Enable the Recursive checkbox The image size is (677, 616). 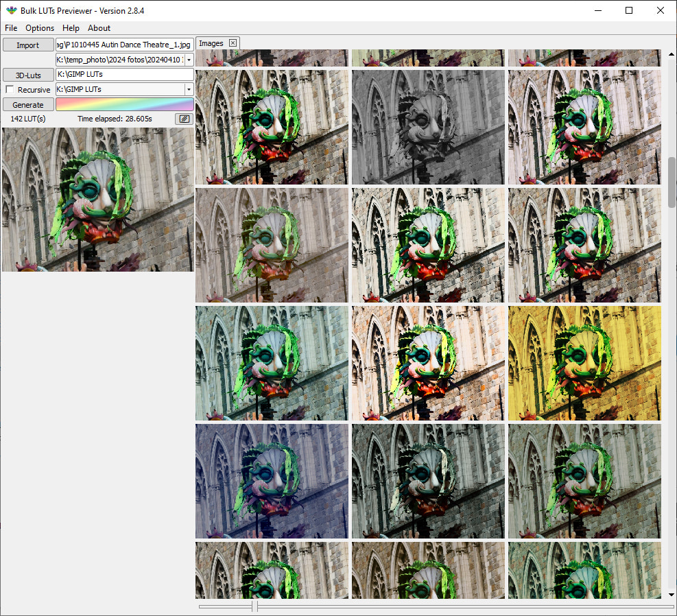tap(10, 89)
